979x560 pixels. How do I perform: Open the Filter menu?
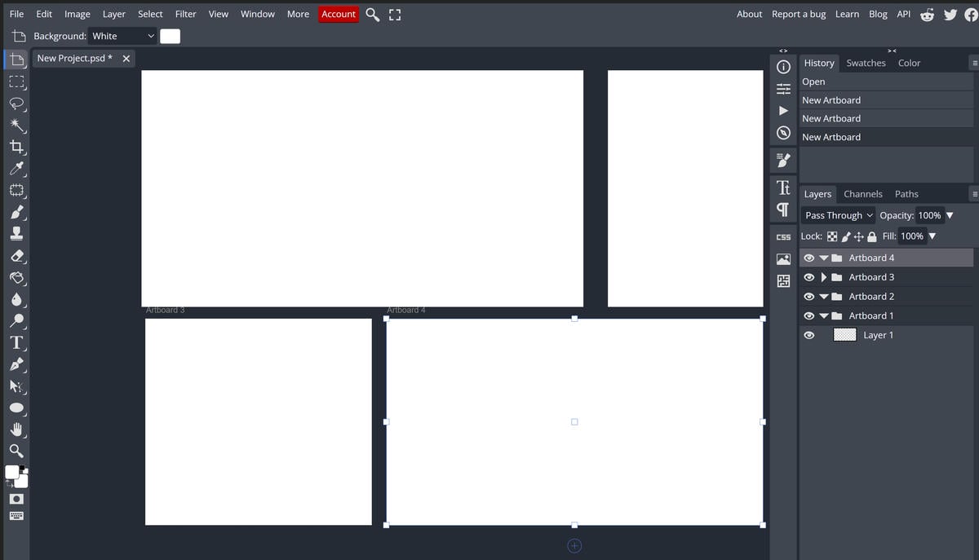(185, 14)
